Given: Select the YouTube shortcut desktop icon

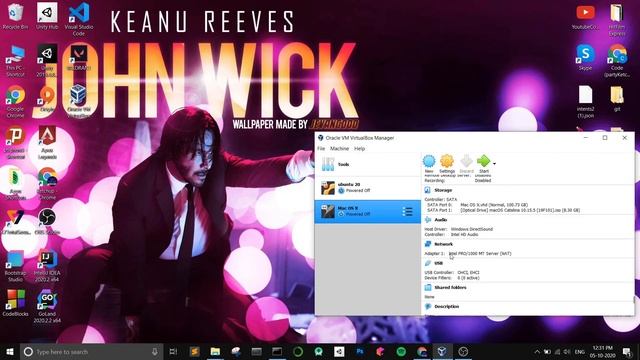Looking at the screenshot, I should (585, 17).
